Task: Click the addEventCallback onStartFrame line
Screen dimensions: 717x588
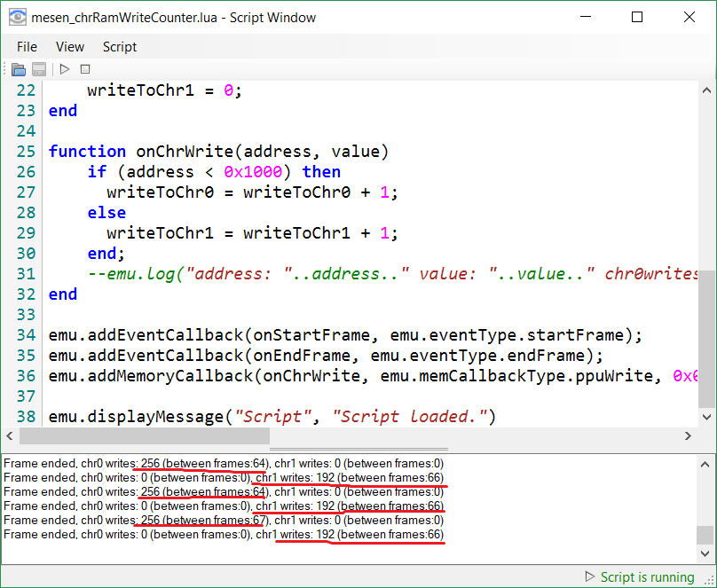Action: [x=346, y=335]
